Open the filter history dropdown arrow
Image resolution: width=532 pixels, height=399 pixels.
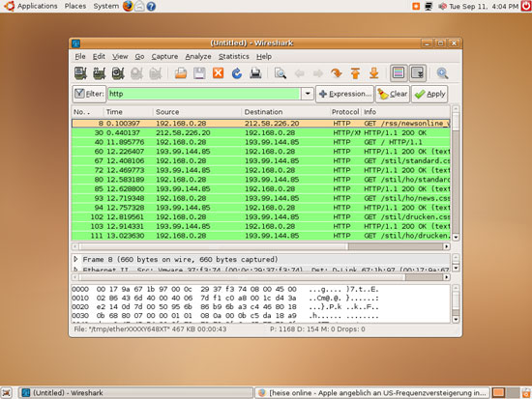click(308, 94)
